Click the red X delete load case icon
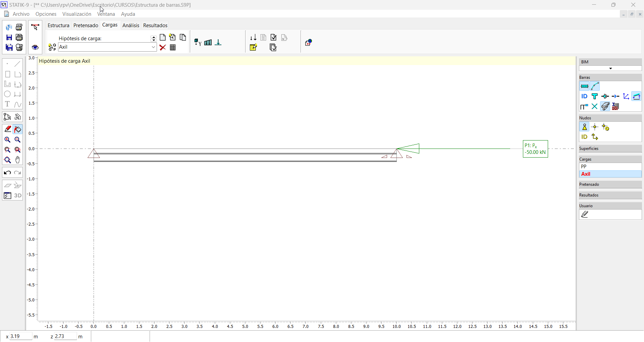 (163, 48)
